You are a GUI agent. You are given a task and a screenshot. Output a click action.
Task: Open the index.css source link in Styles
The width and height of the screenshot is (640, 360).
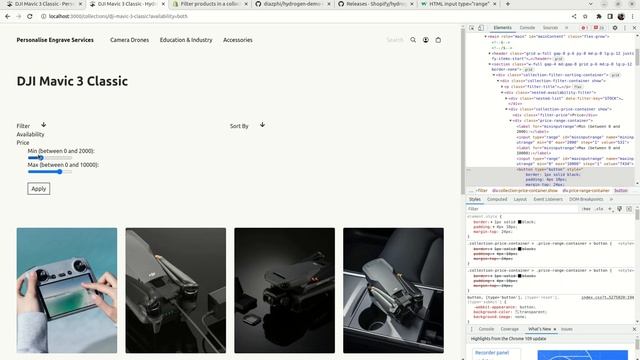pos(607,298)
